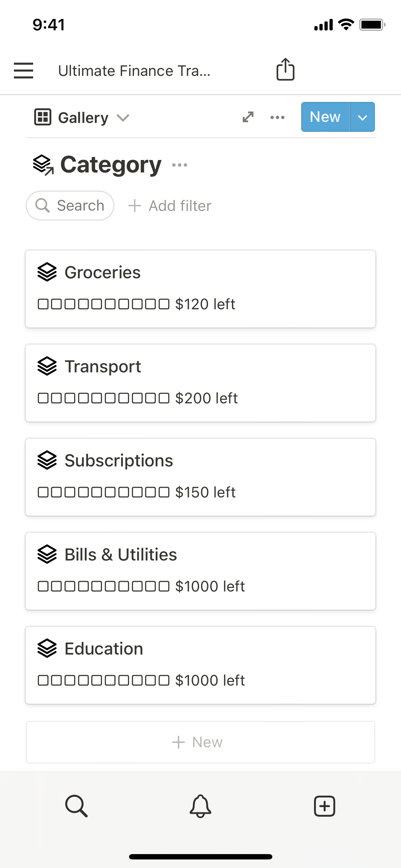Click the Category title layers icon
Image resolution: width=401 pixels, height=868 pixels.
pyautogui.click(x=43, y=165)
